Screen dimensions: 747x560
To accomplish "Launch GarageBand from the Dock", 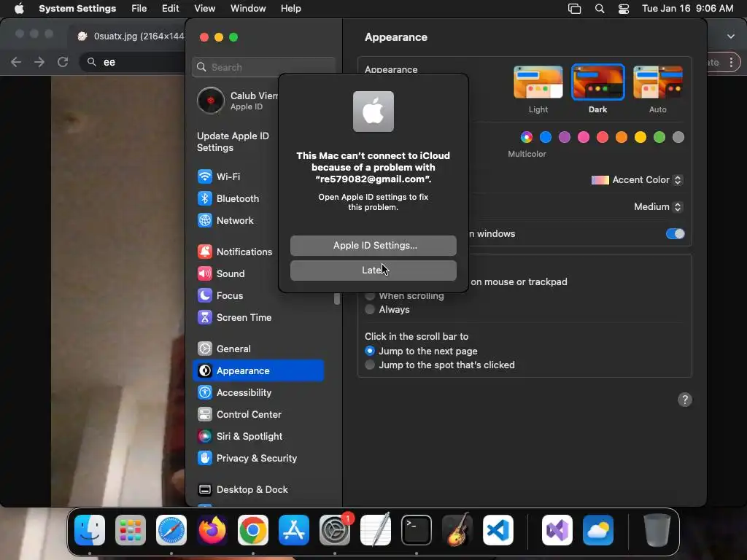I will (457, 530).
